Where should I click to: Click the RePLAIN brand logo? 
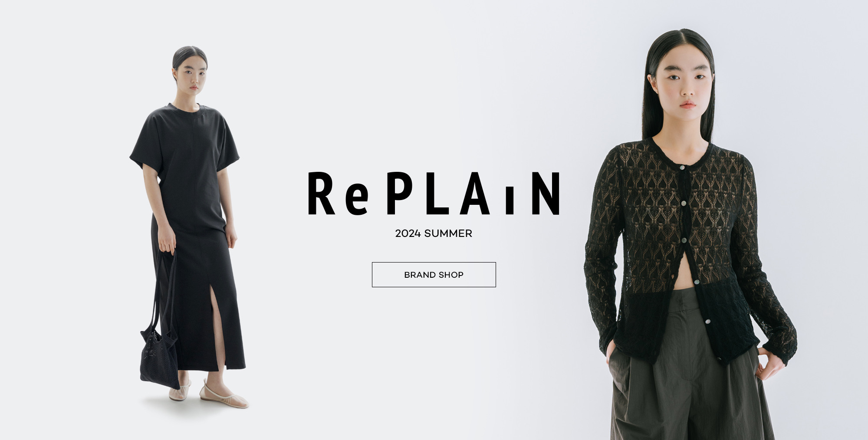[434, 194]
